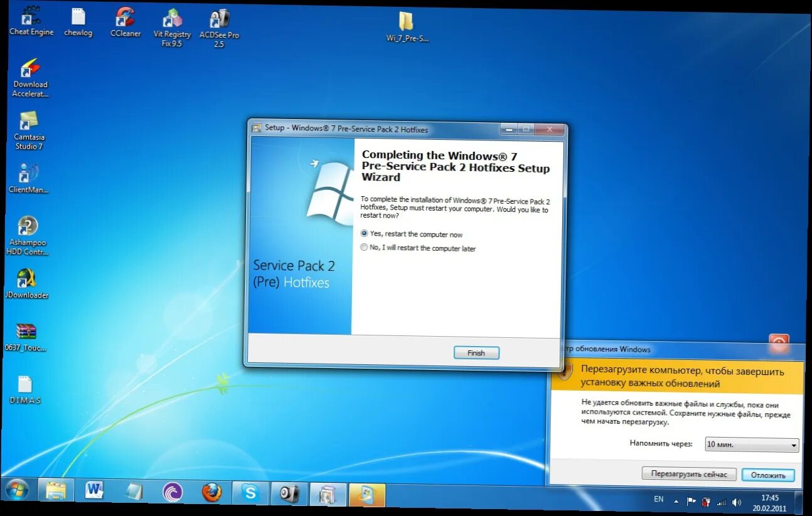Switch to the highlighted Windows Update taskbar item
Viewport: 812px width, 516px height.
(366, 495)
